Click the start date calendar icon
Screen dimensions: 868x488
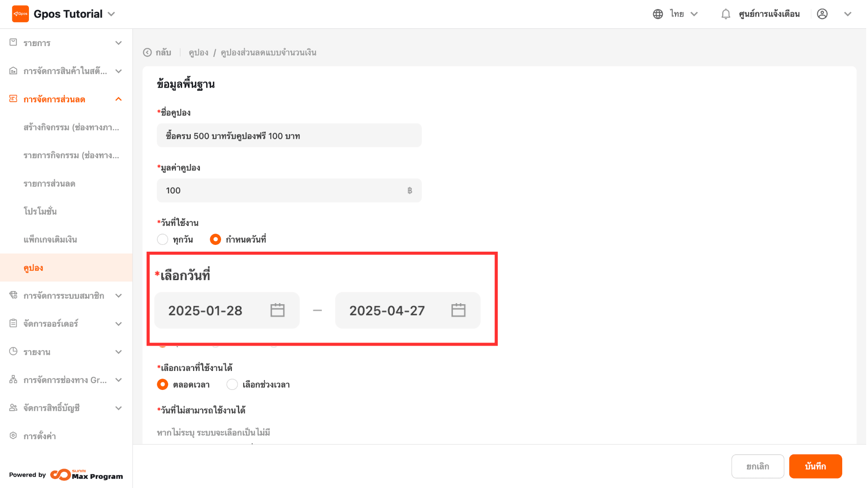tap(277, 310)
